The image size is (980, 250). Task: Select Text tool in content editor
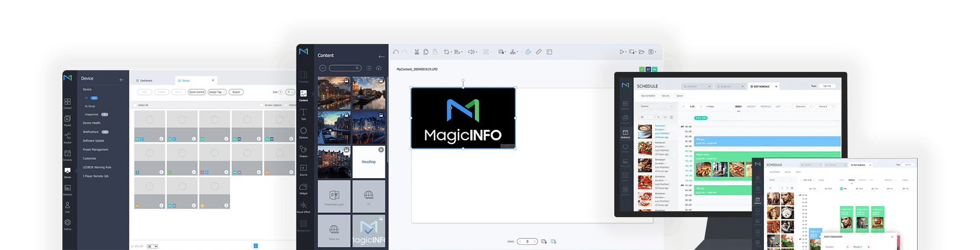[303, 114]
